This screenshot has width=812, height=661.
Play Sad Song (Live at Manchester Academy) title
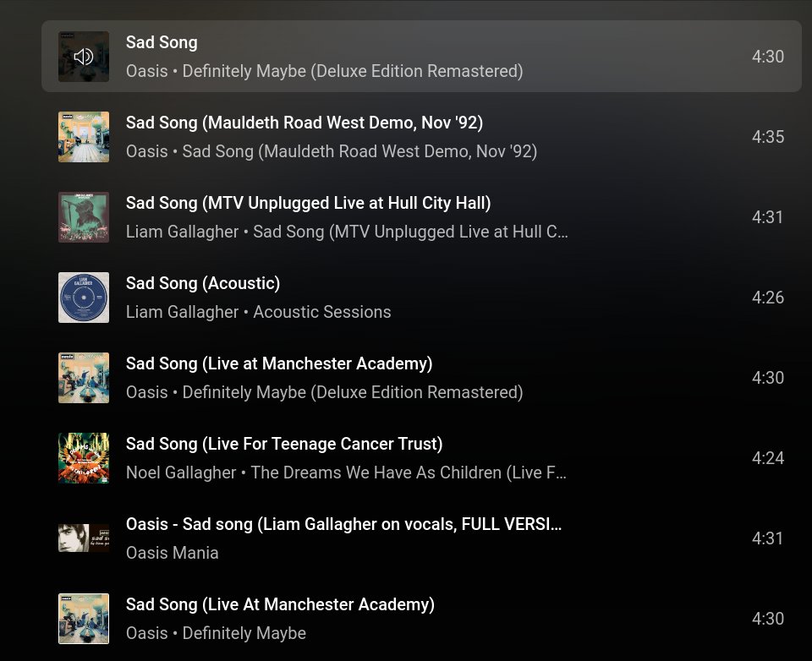pyautogui.click(x=279, y=363)
